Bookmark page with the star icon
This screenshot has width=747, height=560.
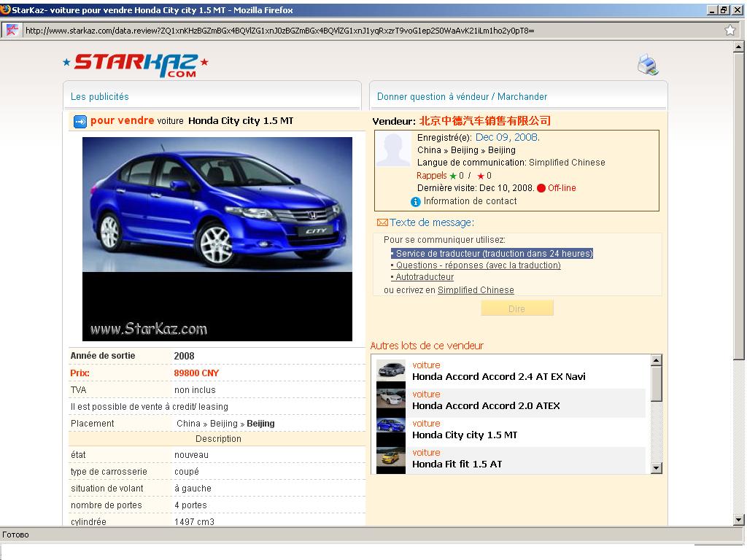pos(729,30)
